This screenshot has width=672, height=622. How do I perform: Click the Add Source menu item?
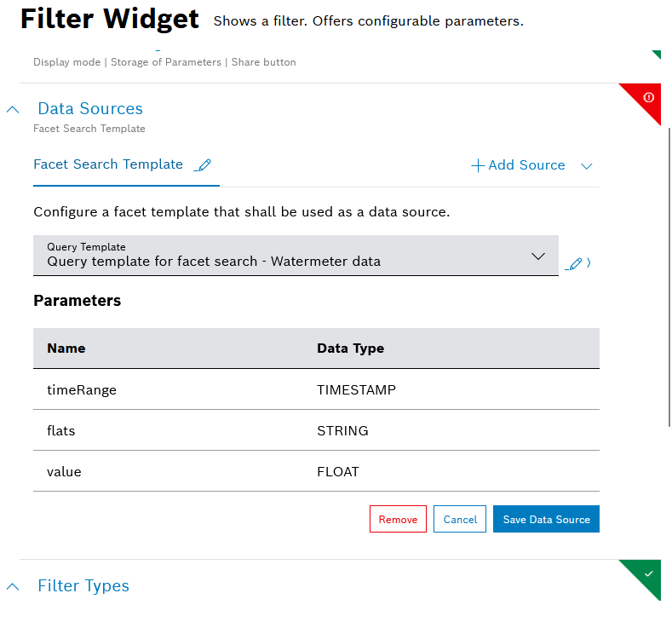click(526, 165)
